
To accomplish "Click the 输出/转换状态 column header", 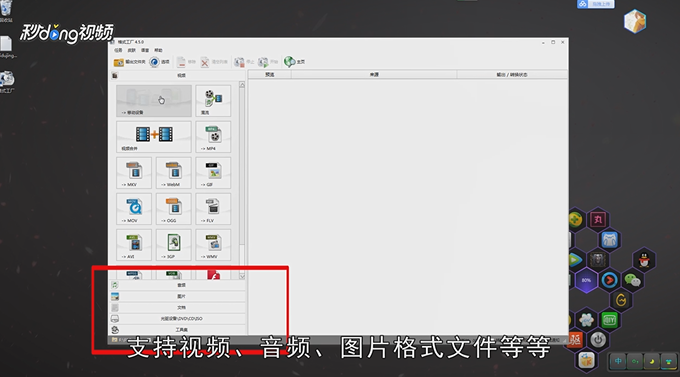I will point(512,75).
